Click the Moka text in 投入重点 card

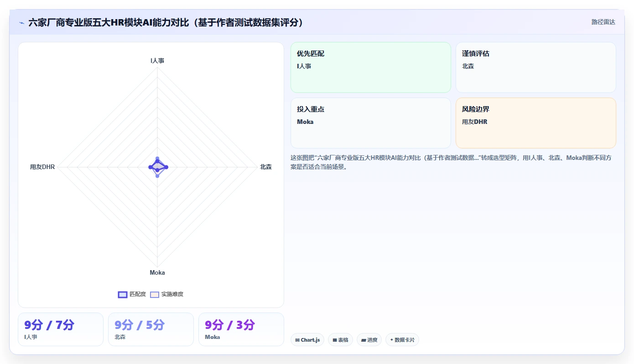pos(305,122)
